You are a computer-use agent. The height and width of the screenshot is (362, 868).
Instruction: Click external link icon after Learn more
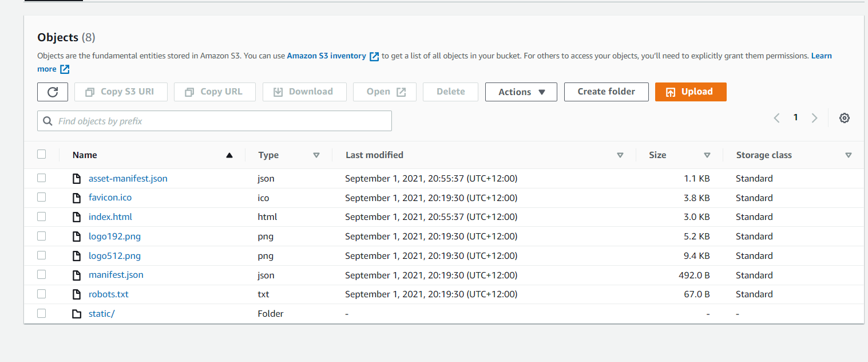pyautogui.click(x=65, y=69)
